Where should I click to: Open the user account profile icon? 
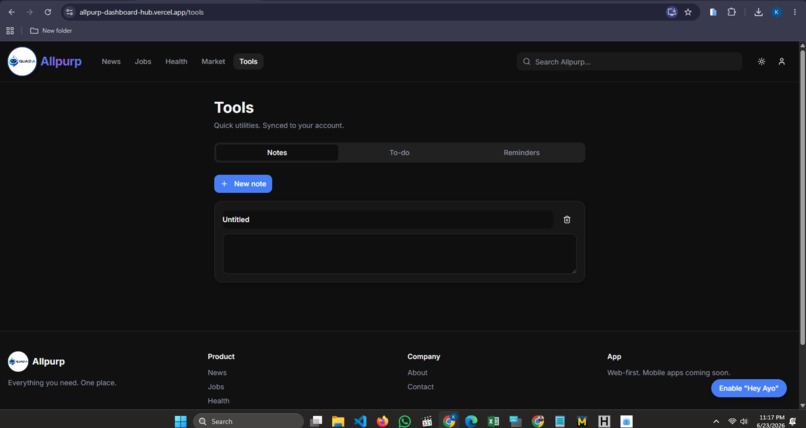click(781, 62)
